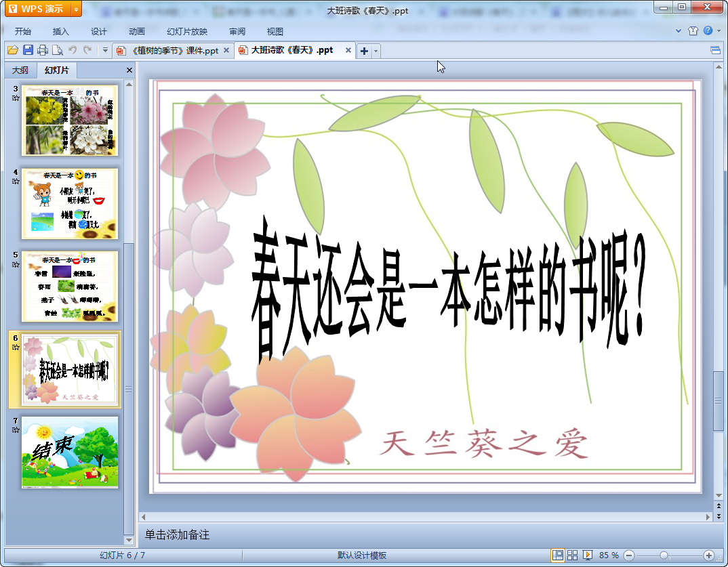
Task: Expand the dropdown next to the new tab button
Action: point(376,51)
